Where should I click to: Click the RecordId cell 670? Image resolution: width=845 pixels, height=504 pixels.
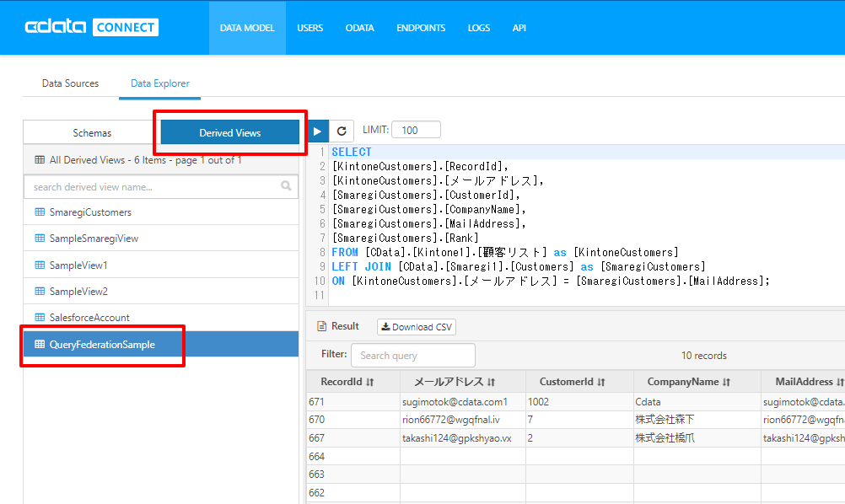point(353,420)
